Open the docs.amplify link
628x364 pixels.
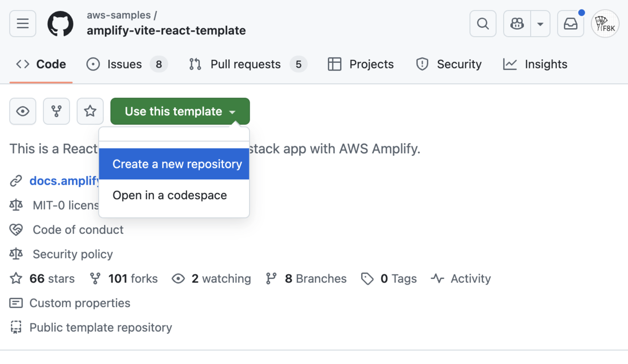pos(64,181)
